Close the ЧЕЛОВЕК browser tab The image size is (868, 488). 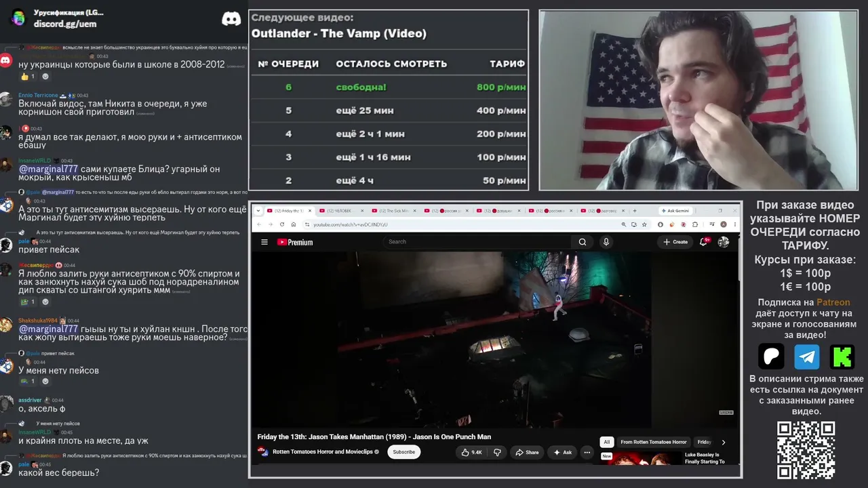[x=363, y=211]
